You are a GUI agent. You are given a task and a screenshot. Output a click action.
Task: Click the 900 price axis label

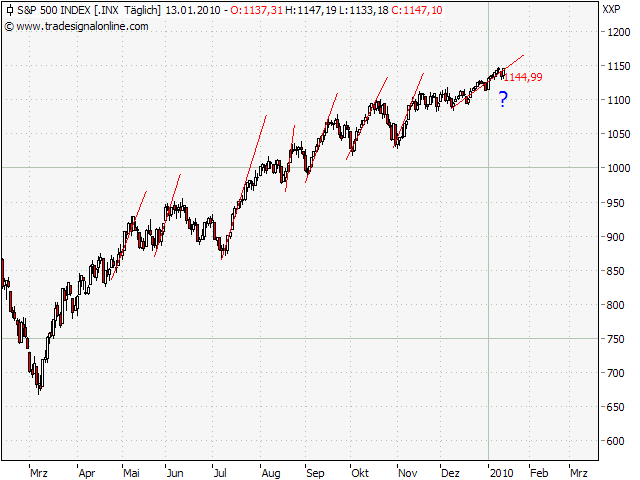[x=616, y=237]
